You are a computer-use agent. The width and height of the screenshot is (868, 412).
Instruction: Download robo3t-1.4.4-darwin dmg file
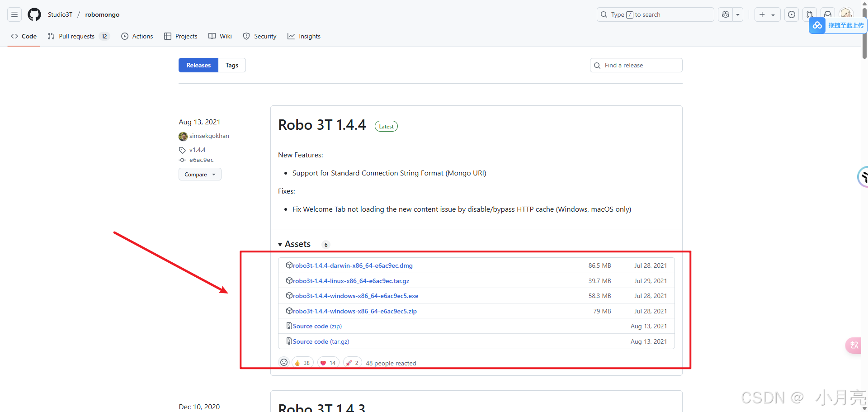coord(353,265)
